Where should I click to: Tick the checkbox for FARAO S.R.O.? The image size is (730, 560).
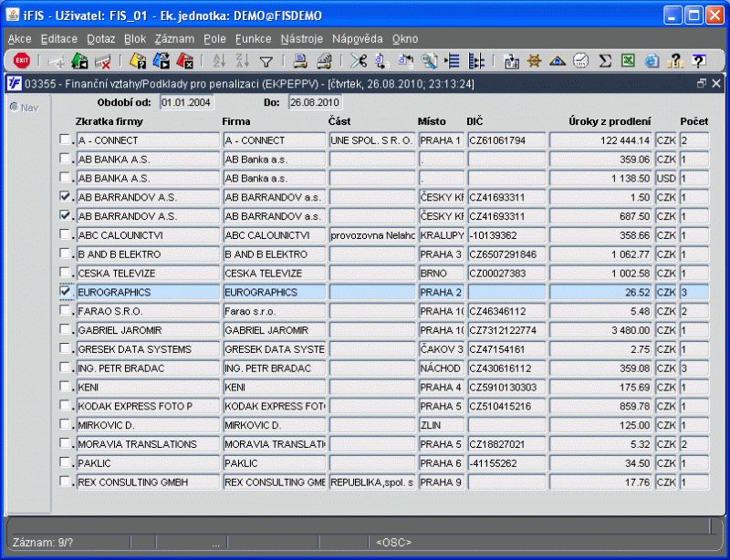pyautogui.click(x=65, y=310)
